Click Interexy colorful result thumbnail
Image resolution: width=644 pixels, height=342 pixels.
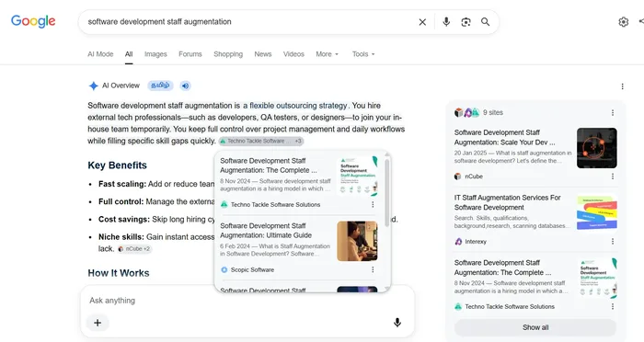(597, 212)
